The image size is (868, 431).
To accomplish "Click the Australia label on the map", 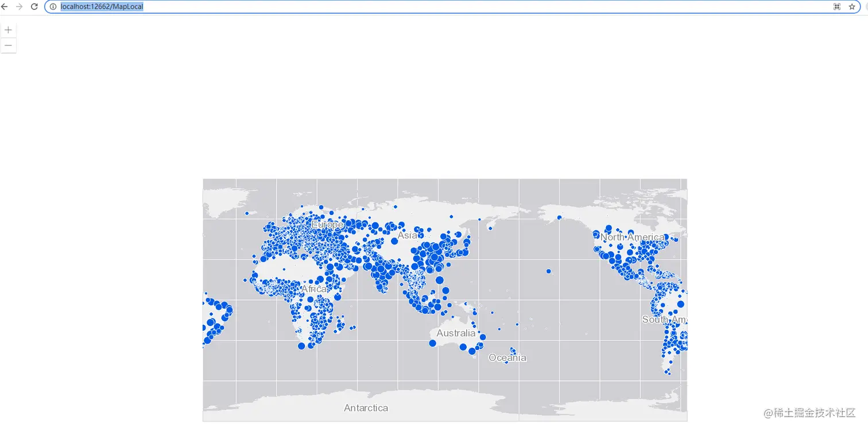I will 456,333.
